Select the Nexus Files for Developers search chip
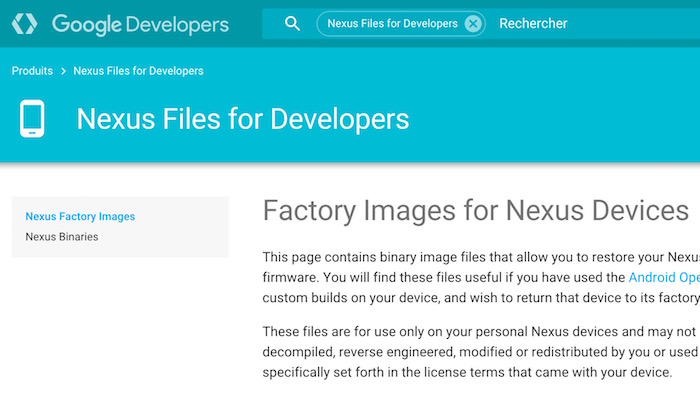 coord(392,23)
